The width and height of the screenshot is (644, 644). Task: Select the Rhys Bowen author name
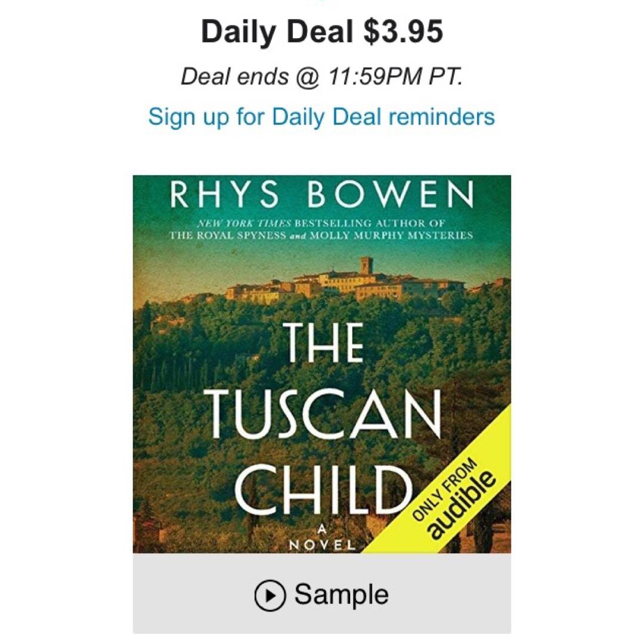(x=321, y=195)
